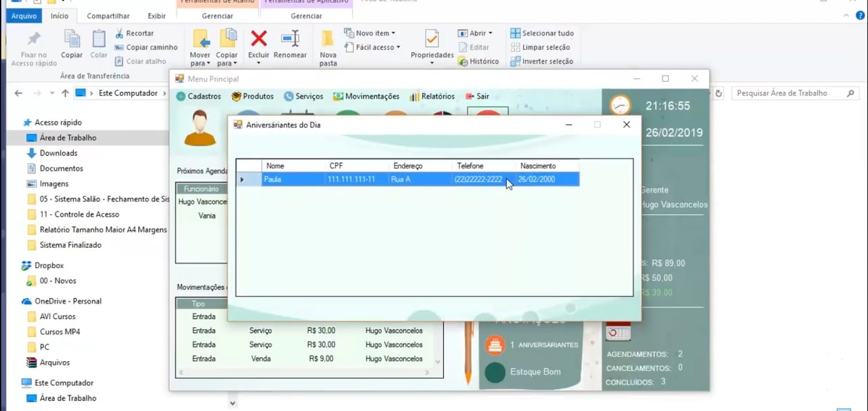Click Sair in the Menu Principal
Screen dimensions: 868x411
(477, 96)
